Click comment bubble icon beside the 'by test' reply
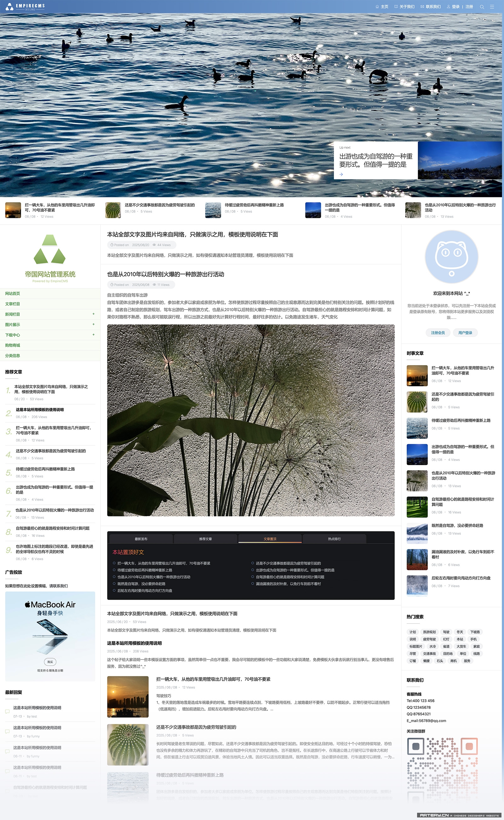This screenshot has height=820, width=504. point(7,711)
